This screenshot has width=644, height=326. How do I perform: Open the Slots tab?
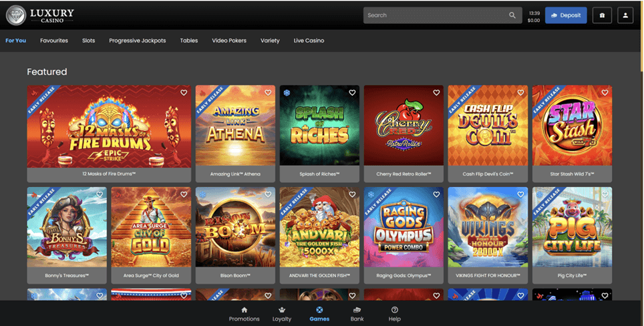[88, 40]
